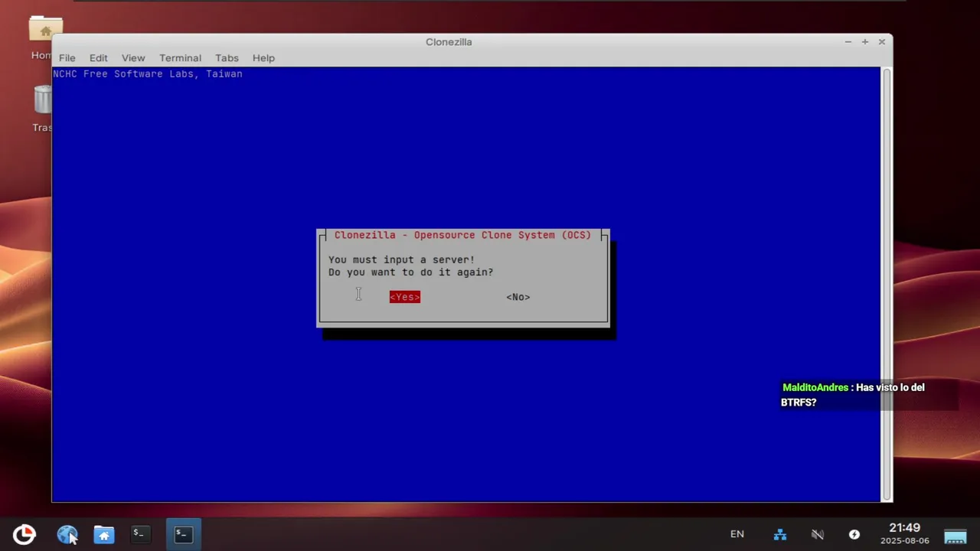Open the first terminal launcher in taskbar
This screenshot has height=551, width=980.
pos(139,533)
